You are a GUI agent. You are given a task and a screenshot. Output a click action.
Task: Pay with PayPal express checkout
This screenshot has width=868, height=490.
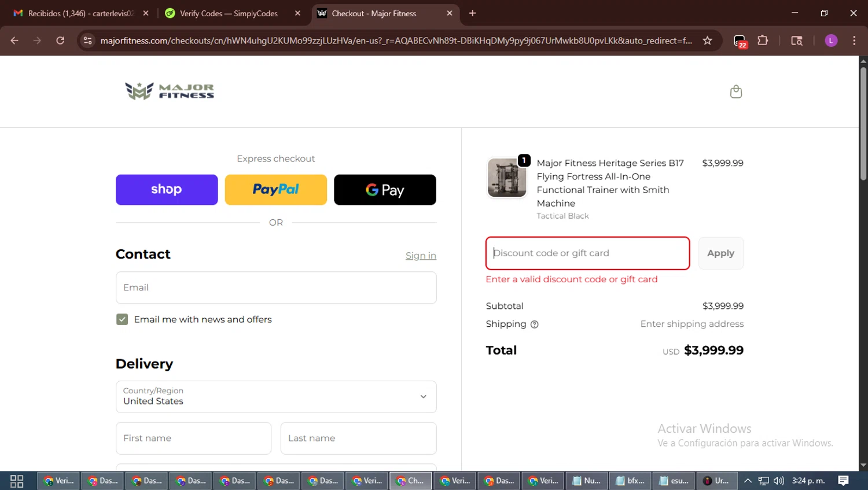point(275,190)
